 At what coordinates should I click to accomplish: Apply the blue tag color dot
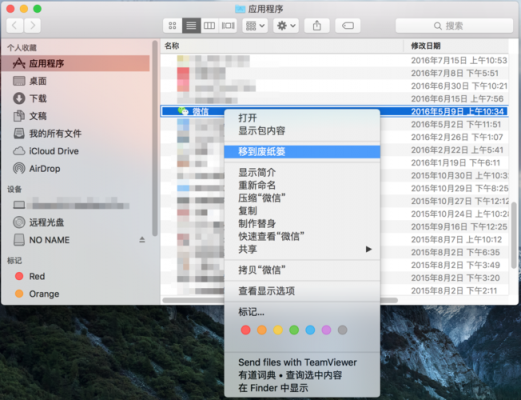[310, 330]
